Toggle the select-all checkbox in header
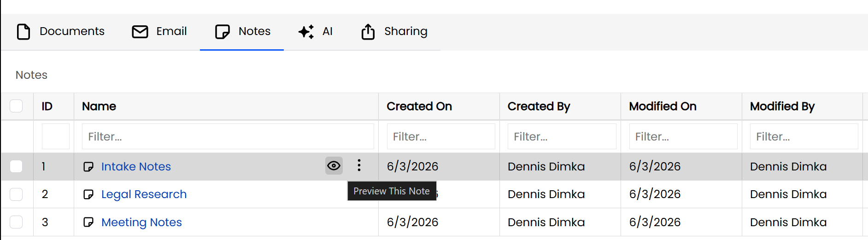 click(16, 106)
